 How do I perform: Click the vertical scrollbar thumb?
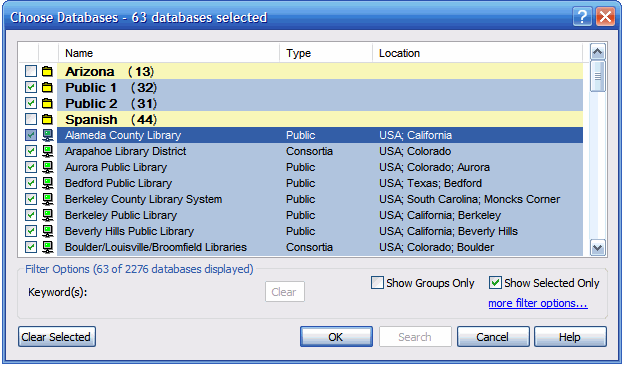click(x=598, y=76)
